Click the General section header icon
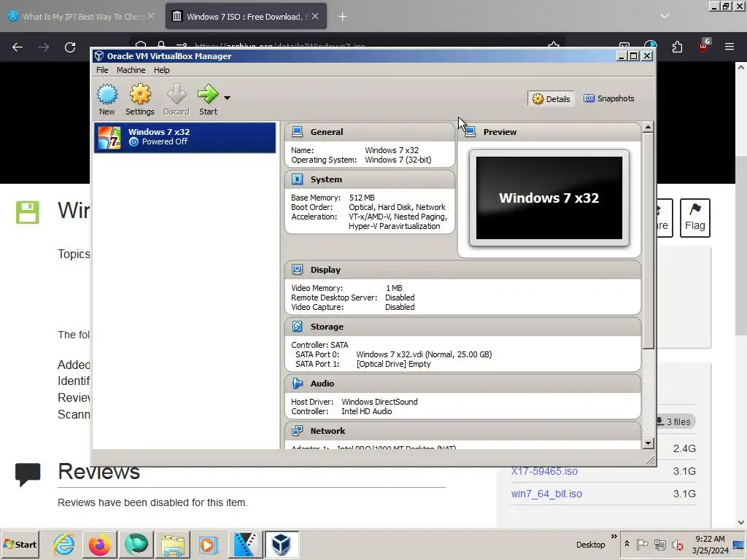The width and height of the screenshot is (747, 560). click(298, 131)
